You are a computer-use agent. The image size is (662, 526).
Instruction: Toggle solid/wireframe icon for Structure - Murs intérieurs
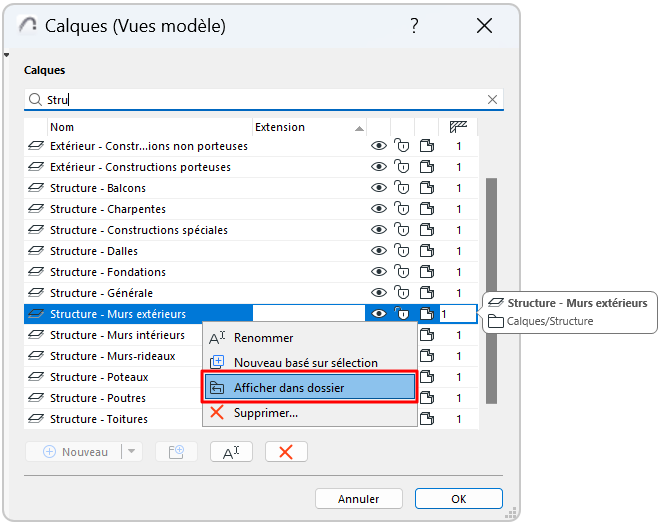pyautogui.click(x=427, y=334)
